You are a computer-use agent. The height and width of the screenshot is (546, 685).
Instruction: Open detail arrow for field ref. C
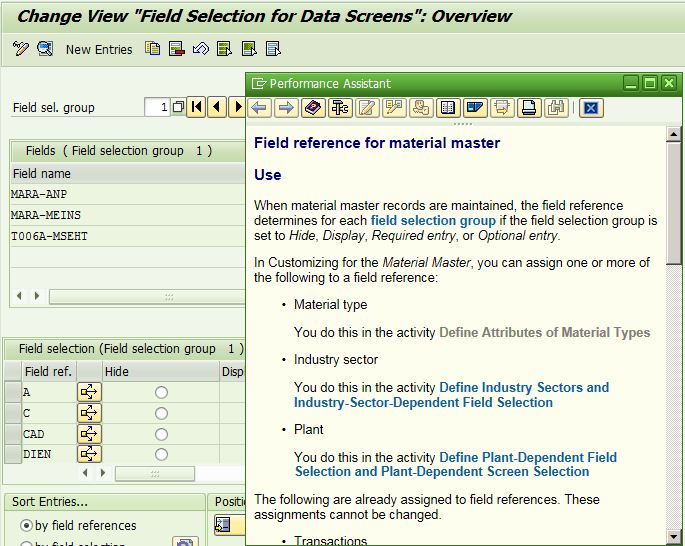coord(90,413)
